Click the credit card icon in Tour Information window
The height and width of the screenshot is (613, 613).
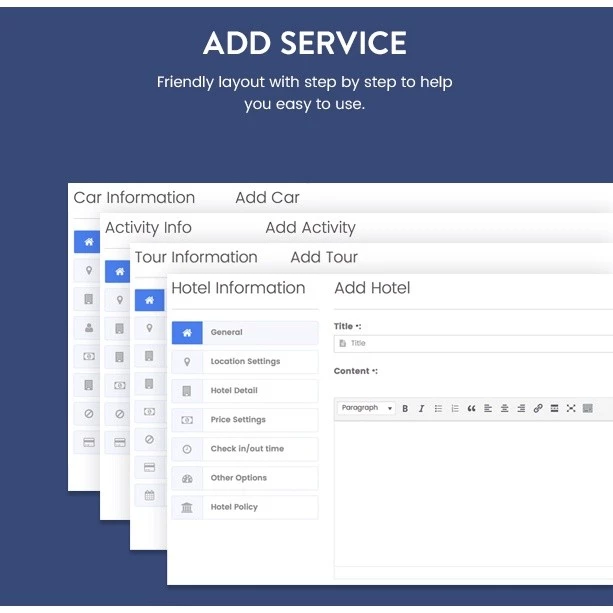pos(149,468)
